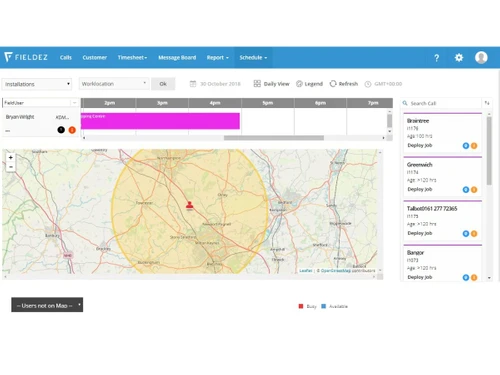Click the Ok button
This screenshot has width=500, height=375.
163,84
